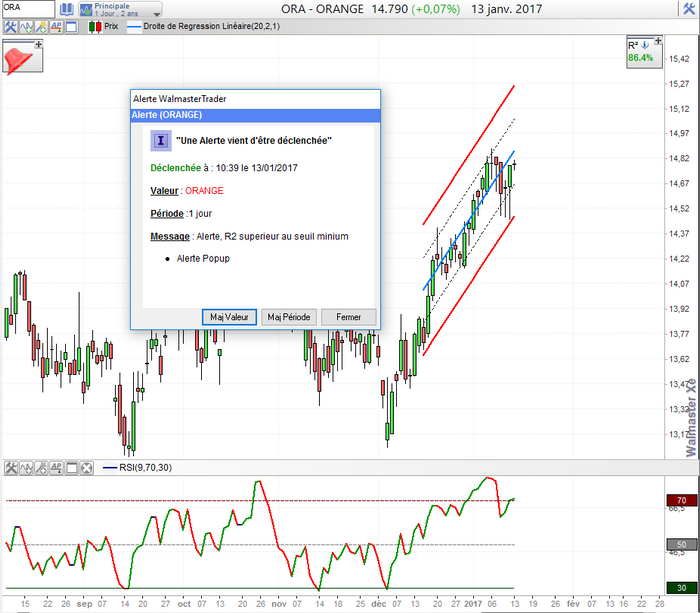Click the price panel window icon
This screenshot has height=613, width=700.
pyautogui.click(x=71, y=27)
